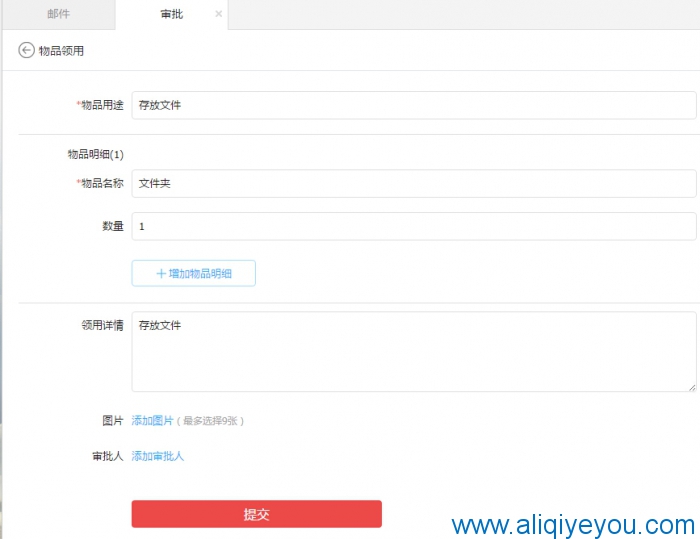Click the 领用详情 label
The height and width of the screenshot is (539, 700).
(x=102, y=325)
